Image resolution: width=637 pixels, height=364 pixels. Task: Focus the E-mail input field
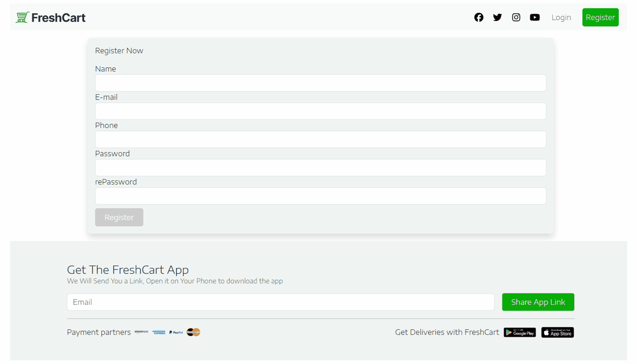[320, 111]
